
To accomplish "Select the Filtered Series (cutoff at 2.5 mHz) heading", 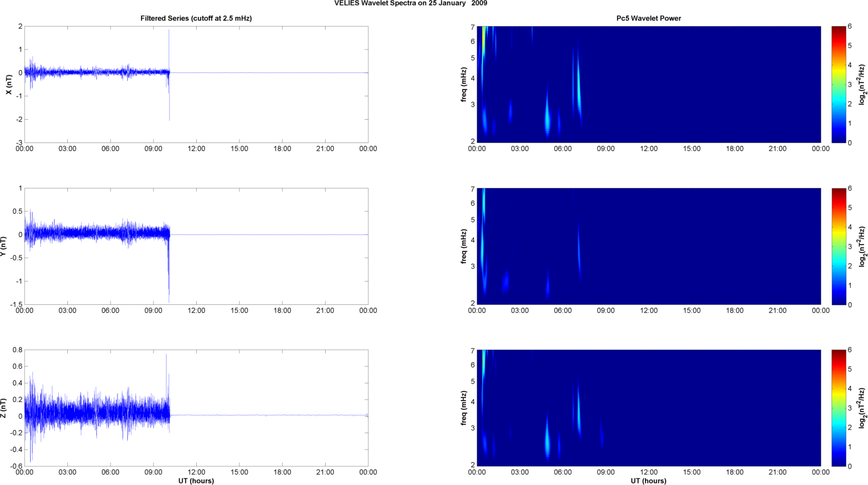I will coord(196,18).
